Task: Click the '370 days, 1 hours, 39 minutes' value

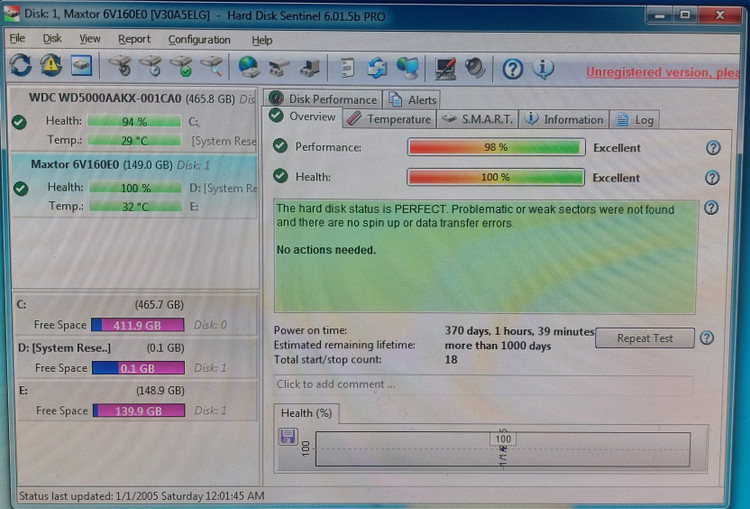Action: (519, 331)
